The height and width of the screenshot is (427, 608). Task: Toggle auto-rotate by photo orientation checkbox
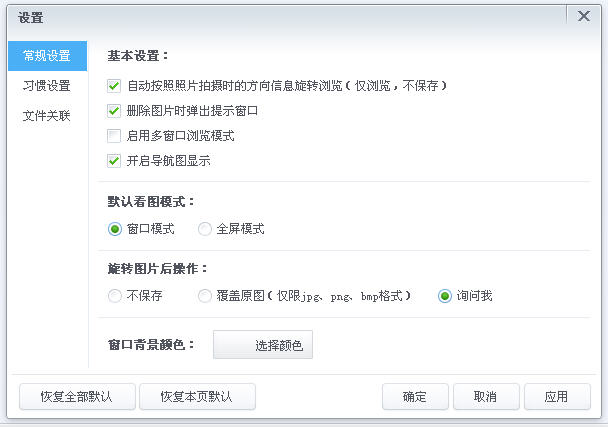(x=114, y=86)
